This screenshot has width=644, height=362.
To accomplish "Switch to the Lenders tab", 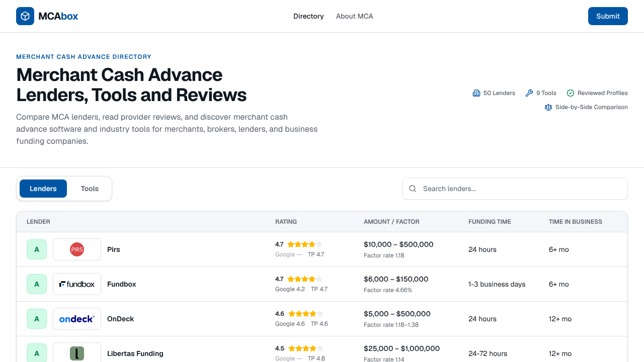I will pos(43,189).
